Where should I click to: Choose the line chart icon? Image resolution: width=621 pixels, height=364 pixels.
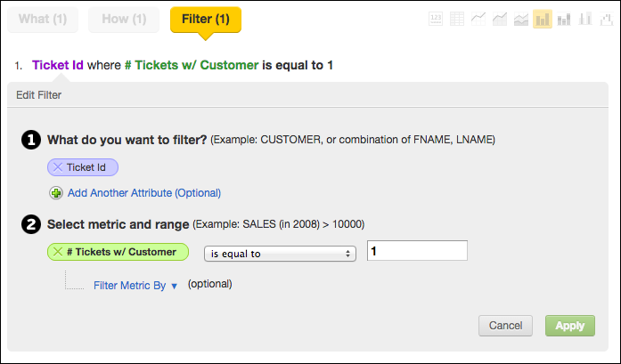tap(479, 19)
